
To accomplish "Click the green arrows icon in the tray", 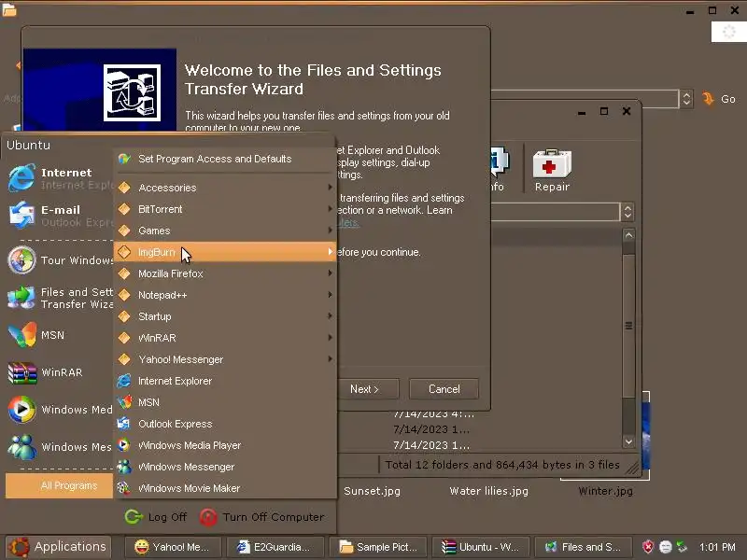I will [x=683, y=547].
